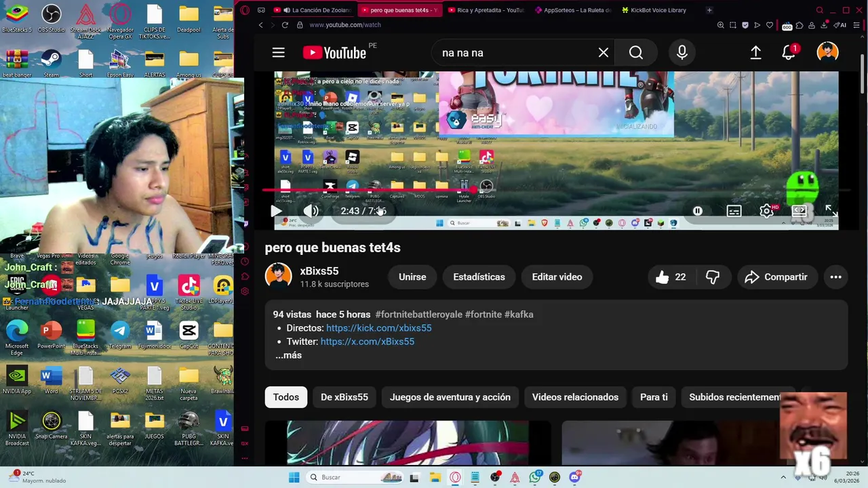Viewport: 868px width, 488px height.
Task: Select the 'Videos relacionados' chip
Action: point(575,397)
